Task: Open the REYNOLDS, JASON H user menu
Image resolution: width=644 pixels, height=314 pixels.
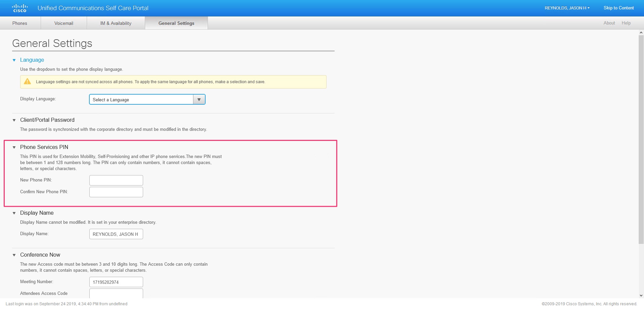Action: click(x=567, y=8)
